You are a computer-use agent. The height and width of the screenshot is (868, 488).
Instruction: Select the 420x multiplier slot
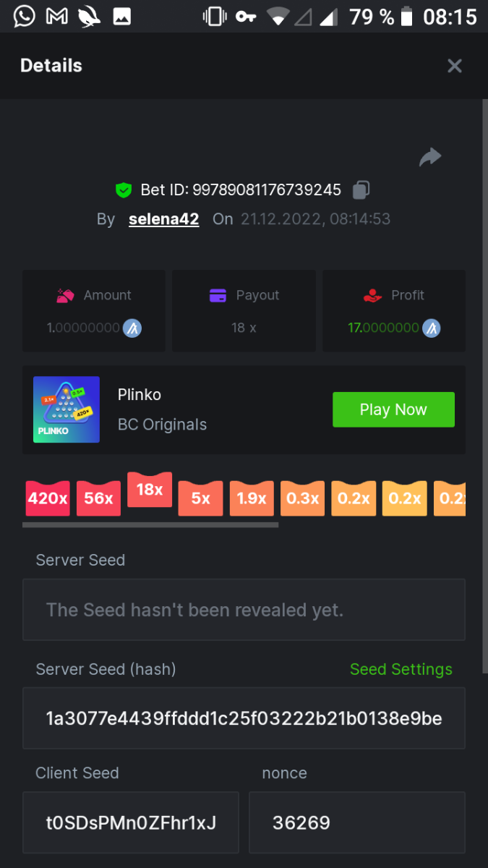48,498
